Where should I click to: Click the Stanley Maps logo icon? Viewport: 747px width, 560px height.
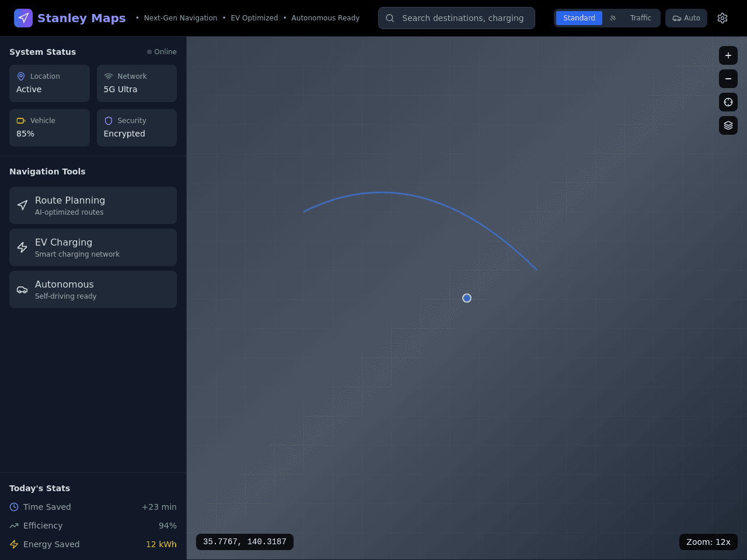(23, 18)
